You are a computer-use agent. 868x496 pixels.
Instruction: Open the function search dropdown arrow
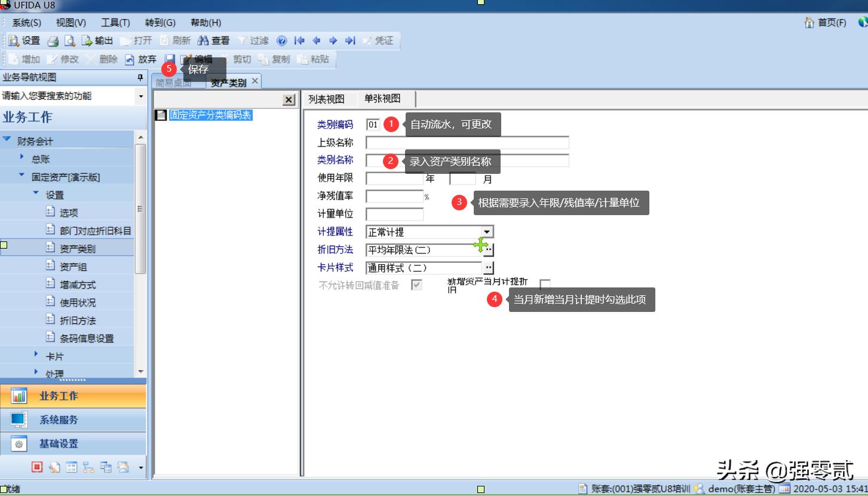coord(141,96)
